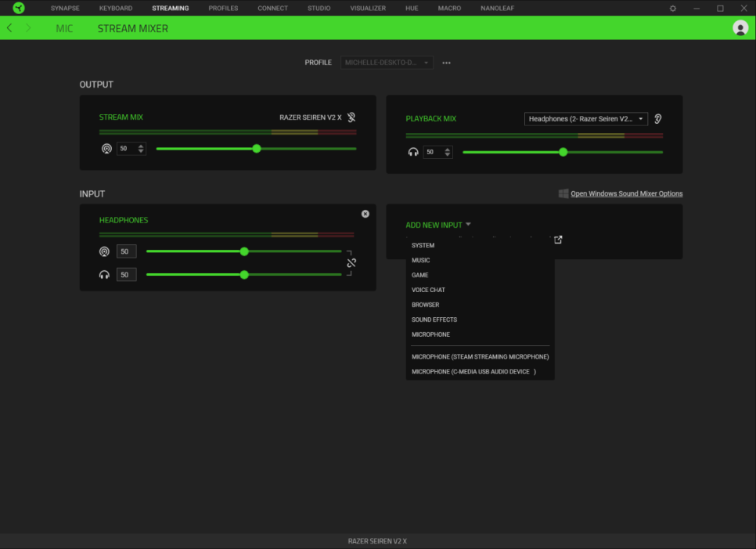Toggle Stream Mix mic monitoring icon
Image resolution: width=756 pixels, height=549 pixels.
point(351,117)
